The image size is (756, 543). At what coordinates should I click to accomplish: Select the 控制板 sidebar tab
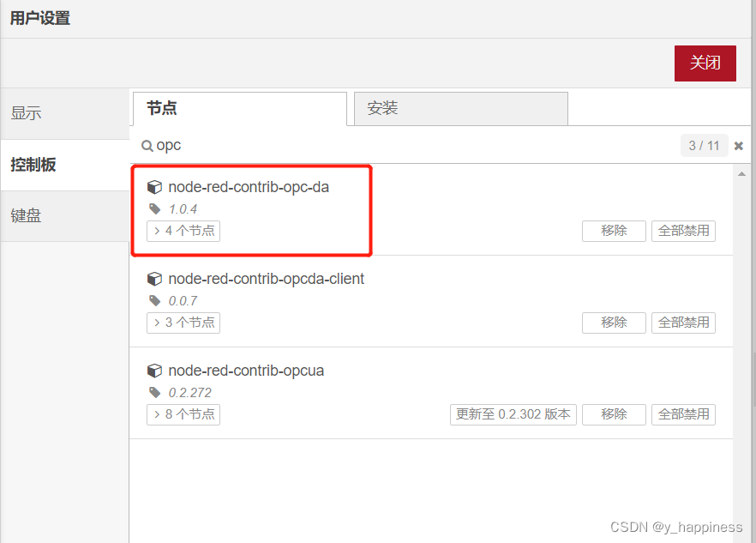tap(65, 165)
